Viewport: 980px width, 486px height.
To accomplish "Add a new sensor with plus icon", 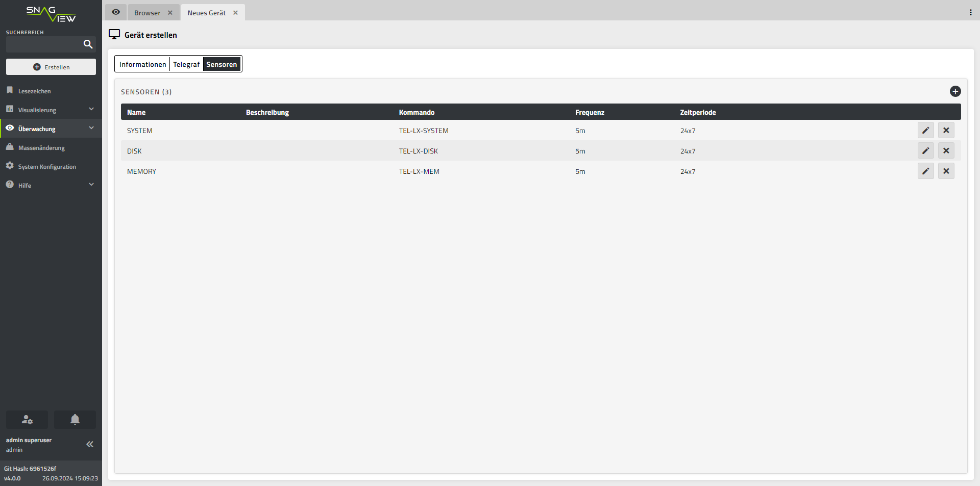I will tap(955, 91).
